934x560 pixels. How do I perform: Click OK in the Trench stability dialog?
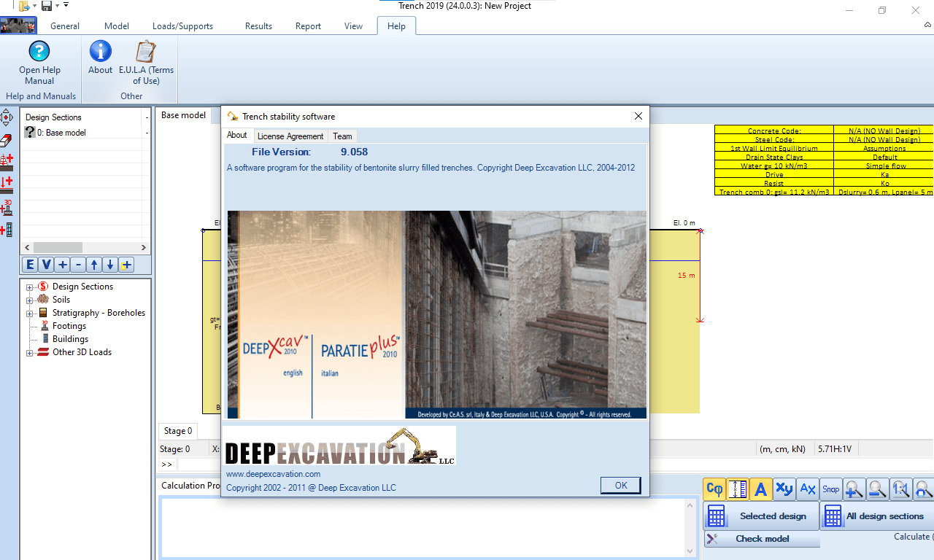tap(621, 485)
